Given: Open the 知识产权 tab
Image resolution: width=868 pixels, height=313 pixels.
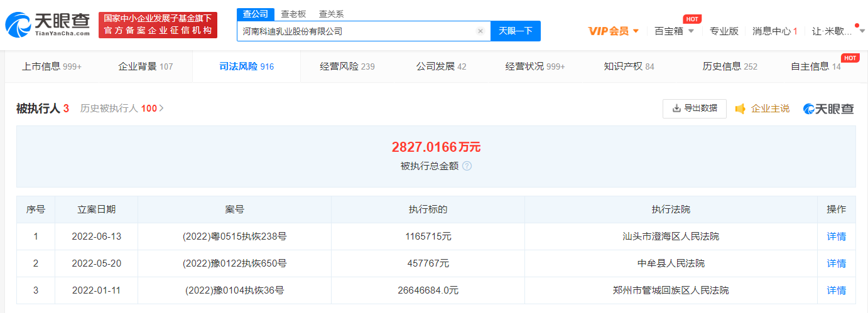Looking at the screenshot, I should click(629, 66).
